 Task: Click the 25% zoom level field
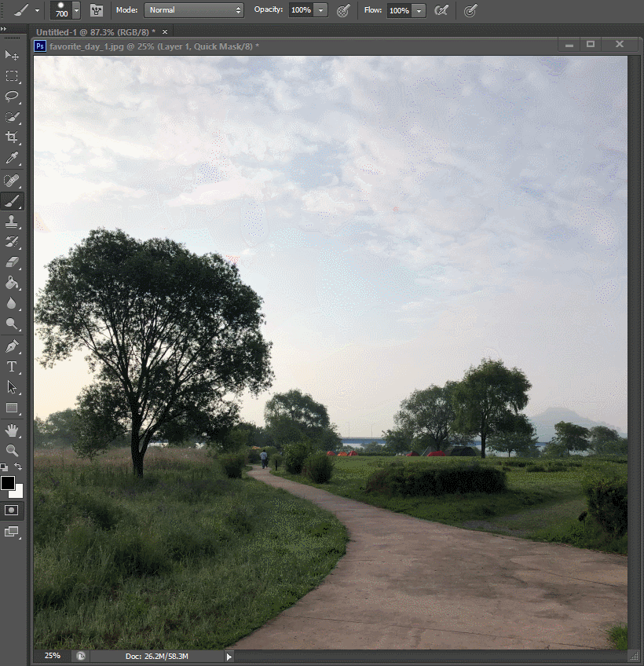point(53,656)
